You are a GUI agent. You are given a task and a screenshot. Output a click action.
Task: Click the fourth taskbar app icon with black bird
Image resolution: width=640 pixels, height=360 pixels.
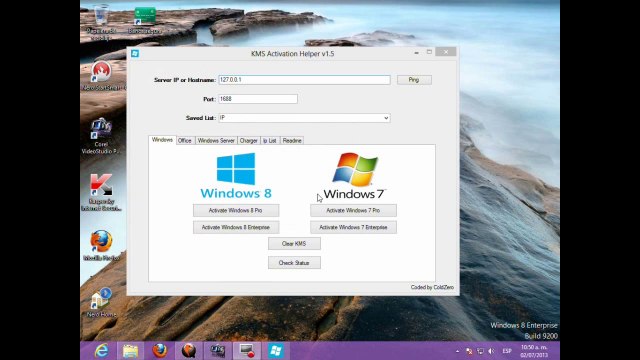tap(189, 351)
